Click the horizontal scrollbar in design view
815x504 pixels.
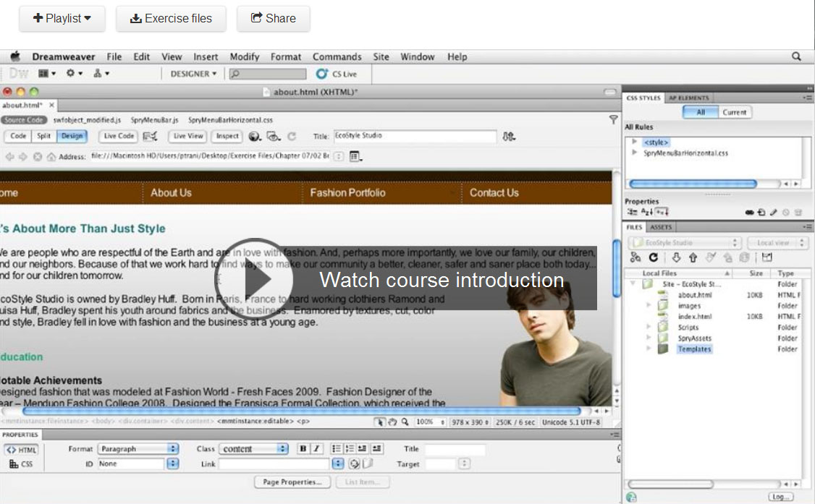coord(302,411)
